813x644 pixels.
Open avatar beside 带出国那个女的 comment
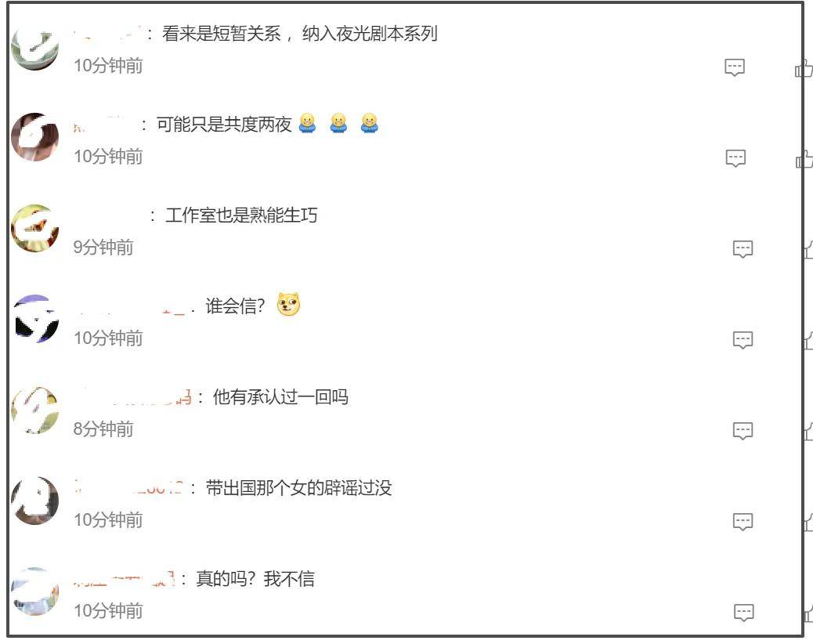point(34,501)
